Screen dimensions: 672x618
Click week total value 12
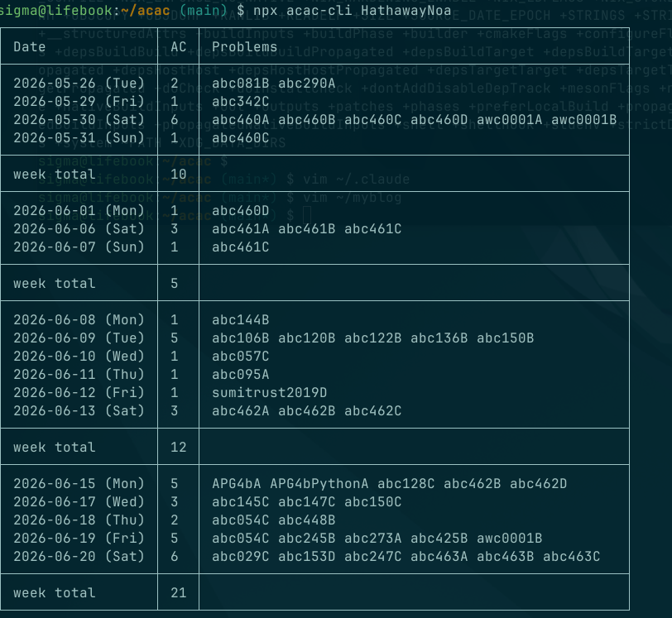point(178,448)
